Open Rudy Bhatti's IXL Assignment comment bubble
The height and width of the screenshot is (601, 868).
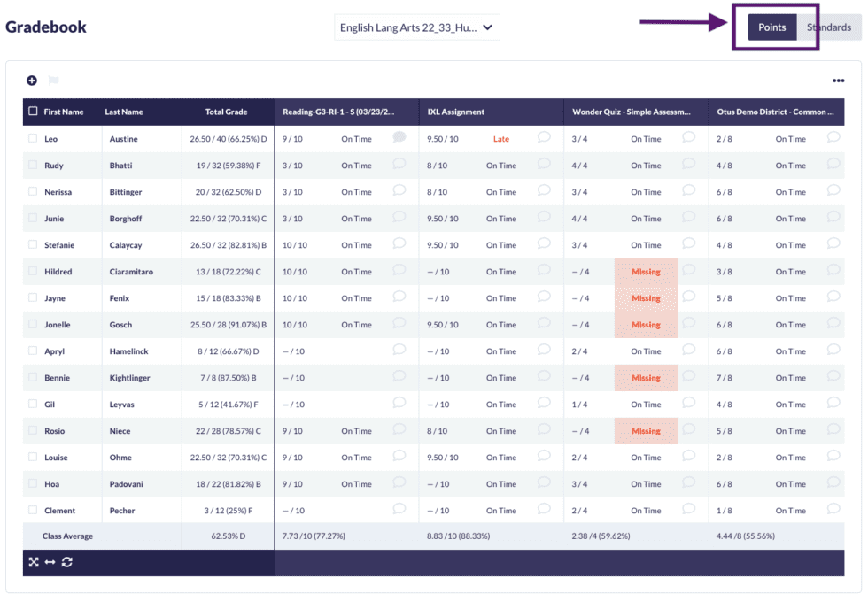(x=544, y=164)
